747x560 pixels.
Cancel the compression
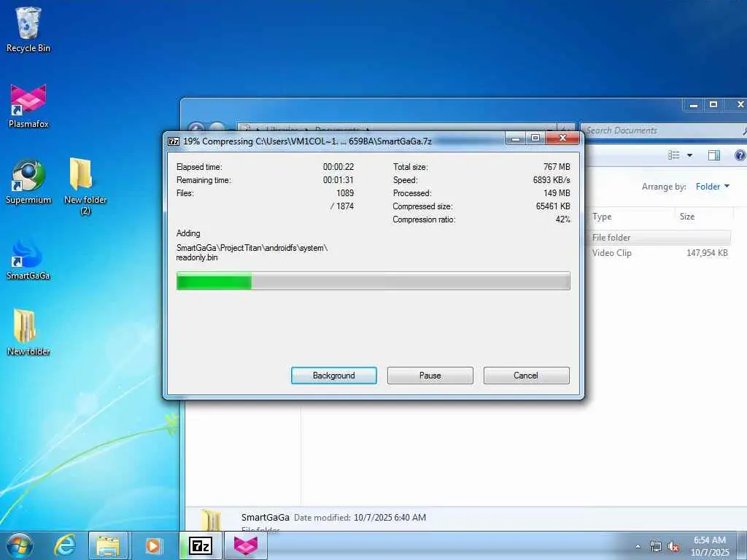pos(527,376)
